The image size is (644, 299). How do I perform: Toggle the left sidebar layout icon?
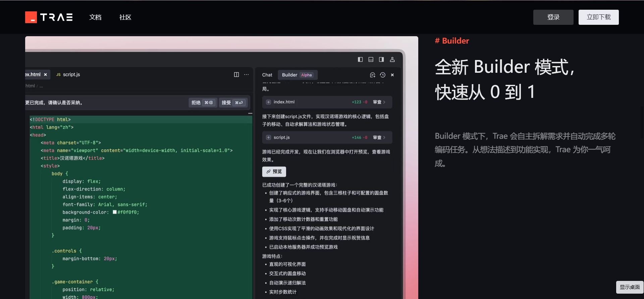[x=360, y=59]
